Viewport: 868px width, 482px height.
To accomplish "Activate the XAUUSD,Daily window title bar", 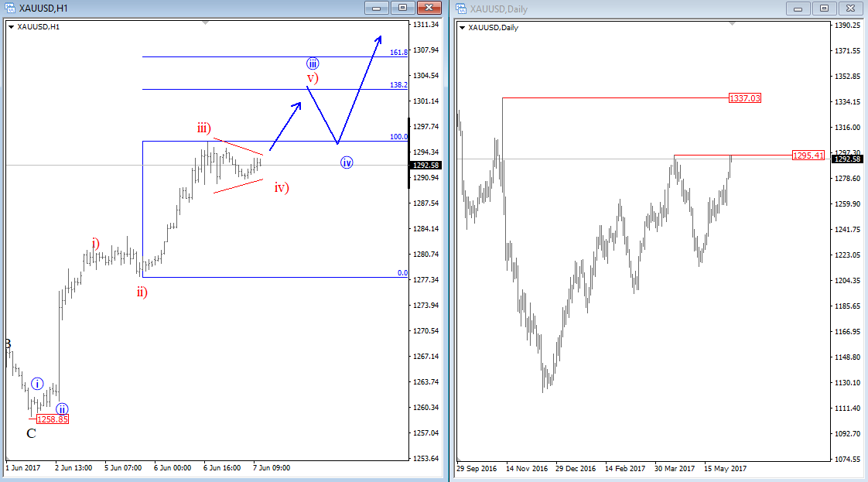I will point(619,9).
